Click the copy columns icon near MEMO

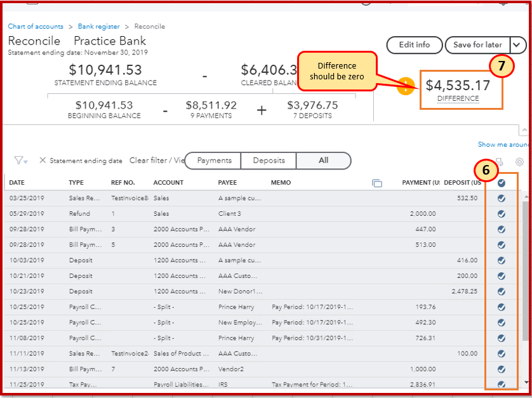(x=377, y=183)
